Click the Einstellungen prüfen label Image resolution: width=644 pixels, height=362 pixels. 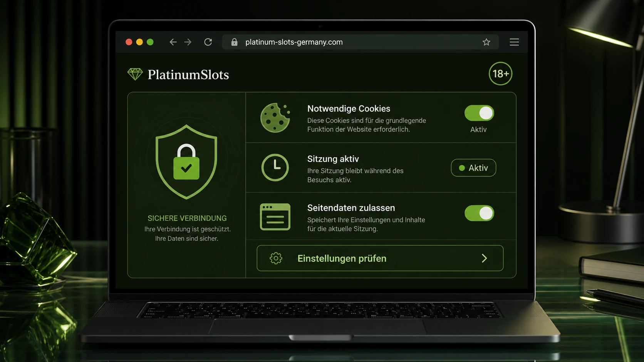coord(342,259)
